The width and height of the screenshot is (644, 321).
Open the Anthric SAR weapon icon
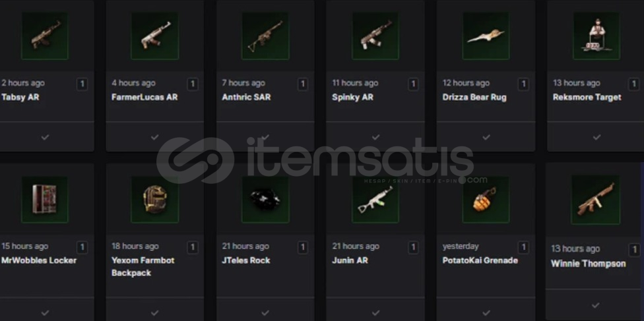tap(265, 36)
